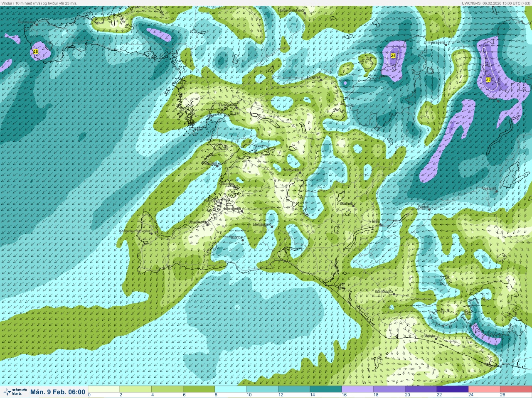
Task: Click the Húsafell station label
Action: pyautogui.click(x=313, y=77)
